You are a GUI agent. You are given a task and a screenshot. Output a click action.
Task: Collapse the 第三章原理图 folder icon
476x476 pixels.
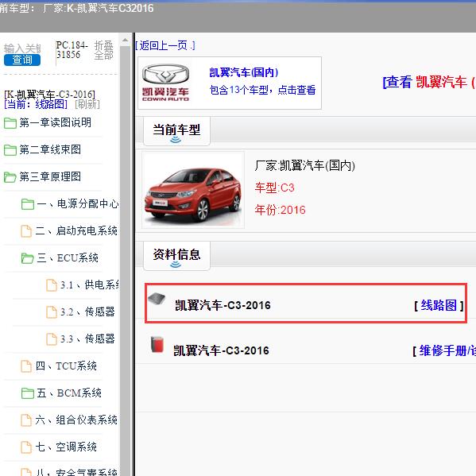click(x=10, y=177)
